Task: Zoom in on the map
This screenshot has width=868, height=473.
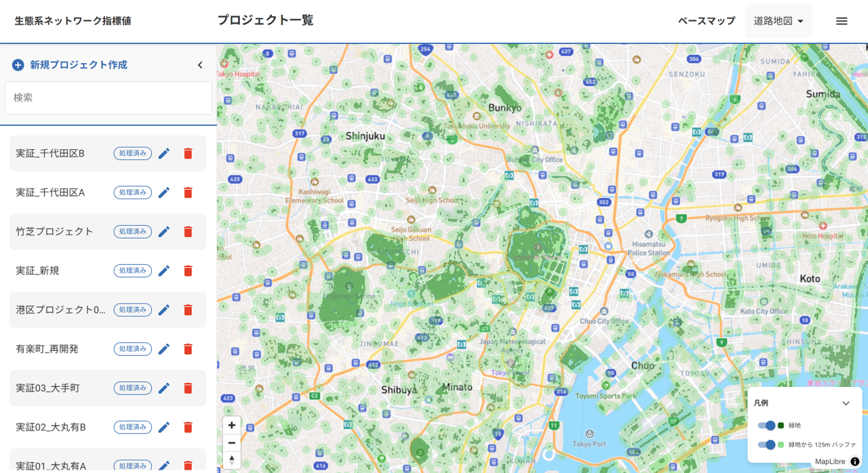Action: [x=232, y=426]
